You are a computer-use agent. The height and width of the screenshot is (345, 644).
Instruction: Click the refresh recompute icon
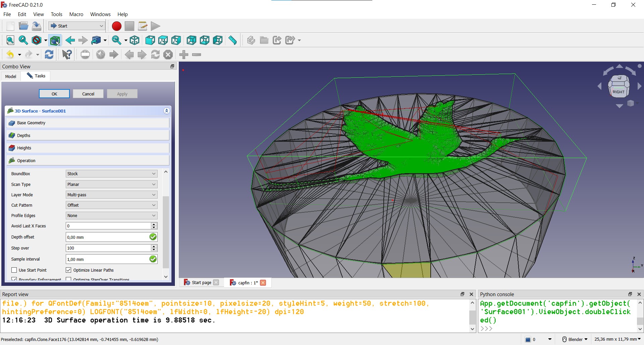[x=49, y=55]
